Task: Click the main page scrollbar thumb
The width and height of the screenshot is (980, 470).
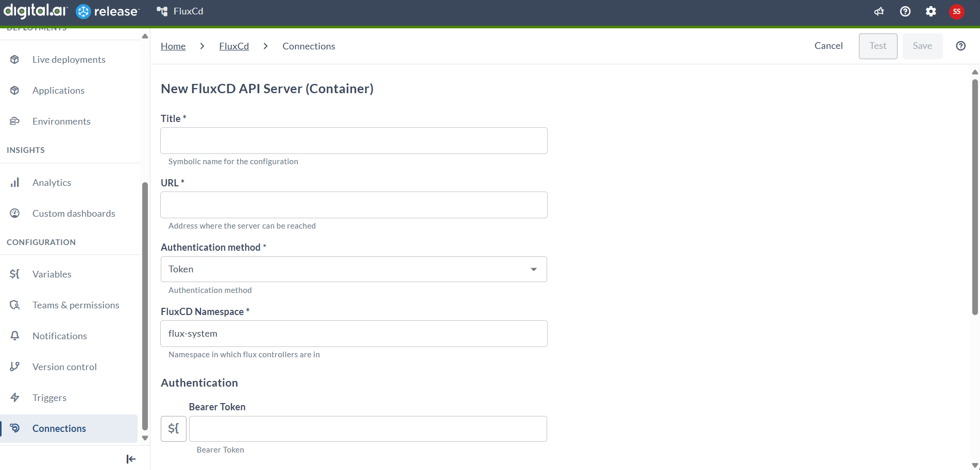Action: (x=975, y=197)
